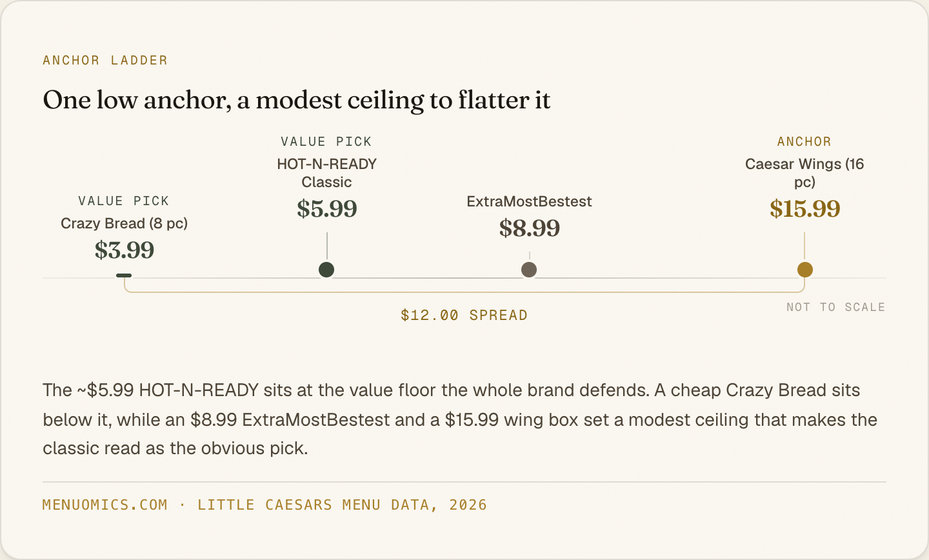Click the Little Caesars Menu Data, 2026 credit

click(x=342, y=505)
